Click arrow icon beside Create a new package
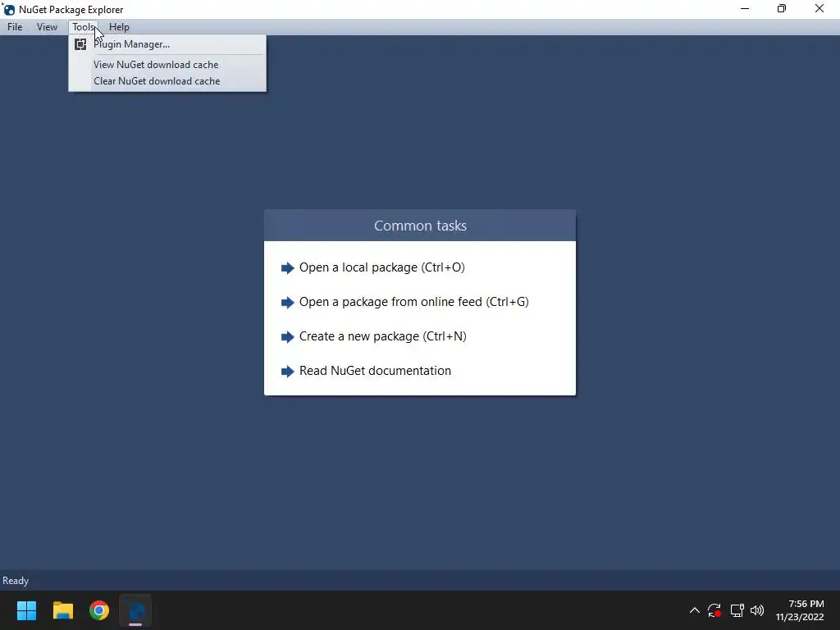 coord(288,337)
